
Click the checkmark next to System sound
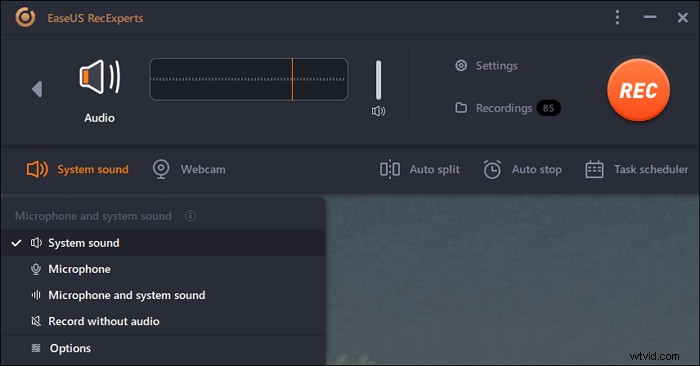click(x=17, y=243)
